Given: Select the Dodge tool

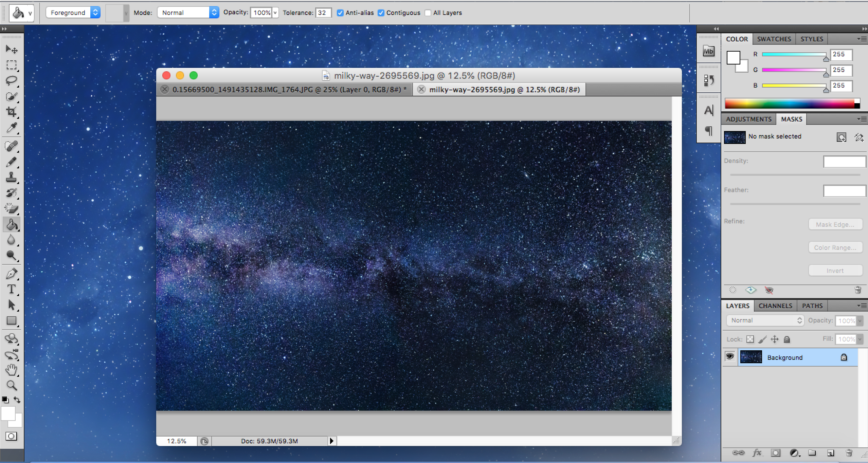Looking at the screenshot, I should pos(12,256).
